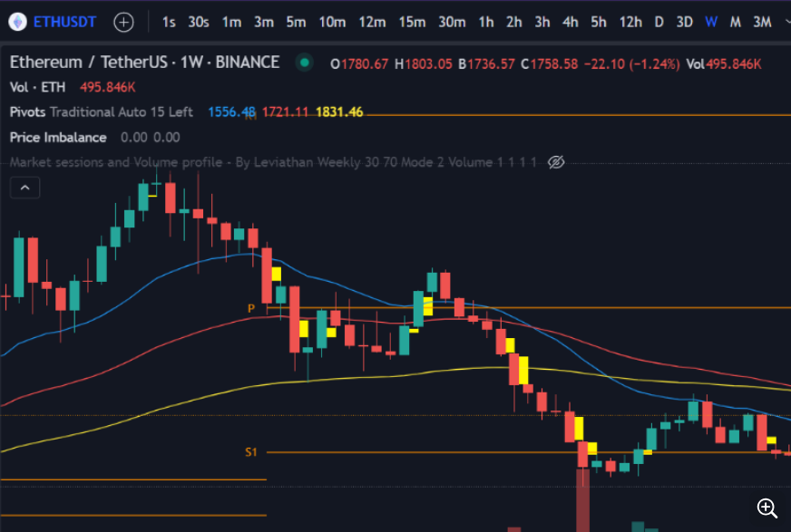The height and width of the screenshot is (532, 791).
Task: Choose the 1h chart interval
Action: point(486,22)
